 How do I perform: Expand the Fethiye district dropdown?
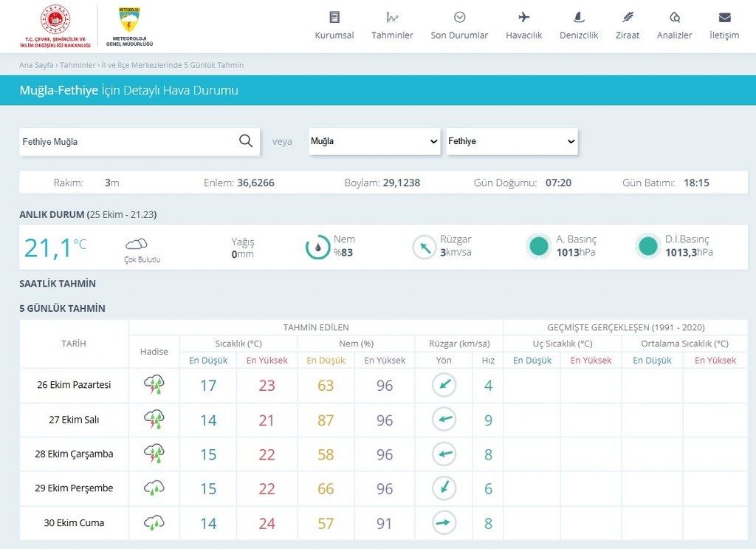coord(512,141)
